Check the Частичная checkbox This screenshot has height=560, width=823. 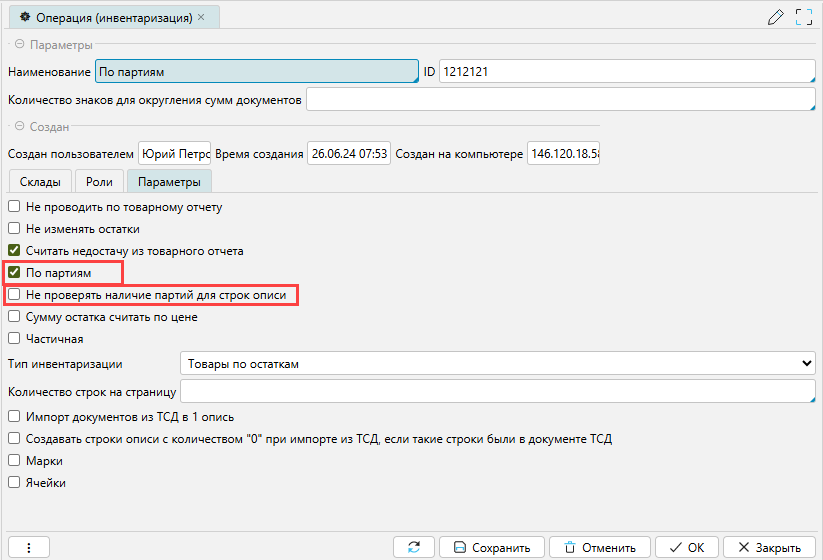(14, 339)
